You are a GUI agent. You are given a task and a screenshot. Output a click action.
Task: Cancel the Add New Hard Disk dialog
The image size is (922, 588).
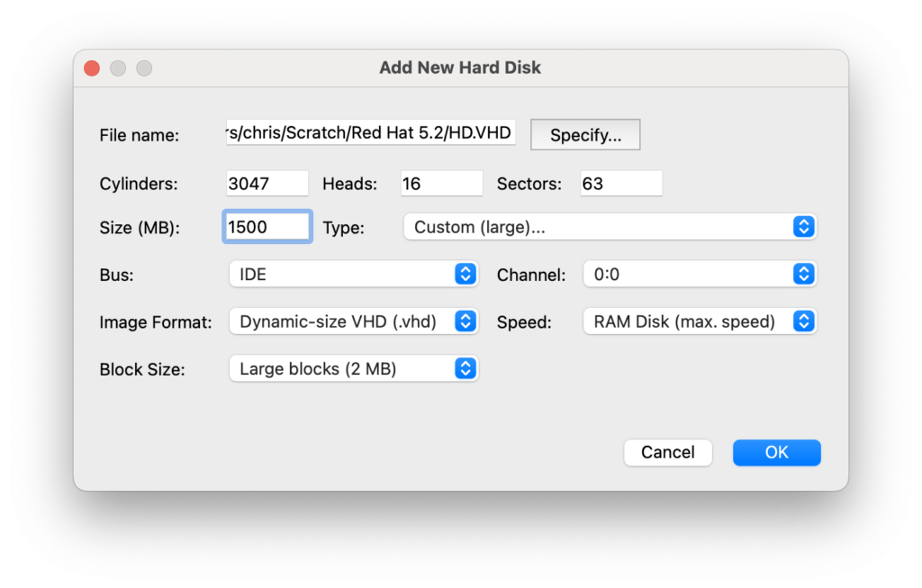pos(667,452)
